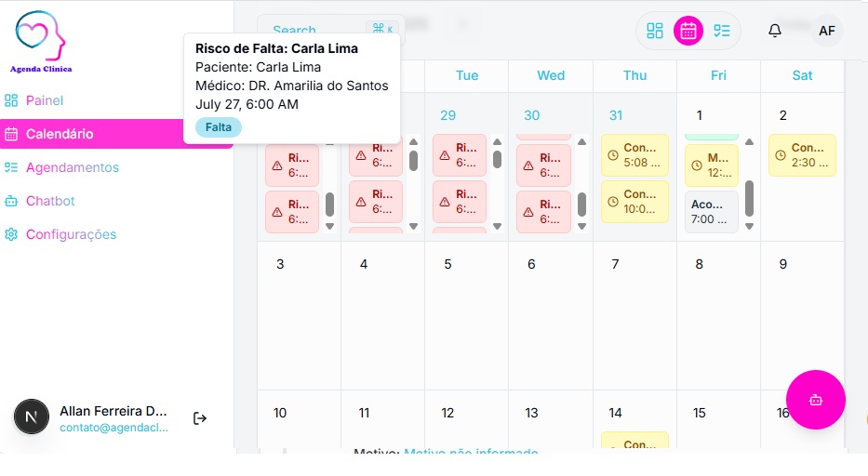Switch to the checklist view toggle

[x=722, y=31]
